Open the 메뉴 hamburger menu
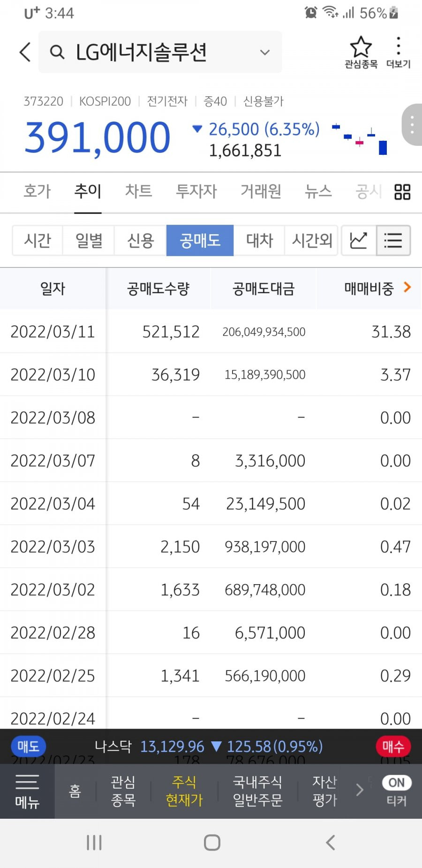This screenshot has width=422, height=868. pyautogui.click(x=27, y=792)
